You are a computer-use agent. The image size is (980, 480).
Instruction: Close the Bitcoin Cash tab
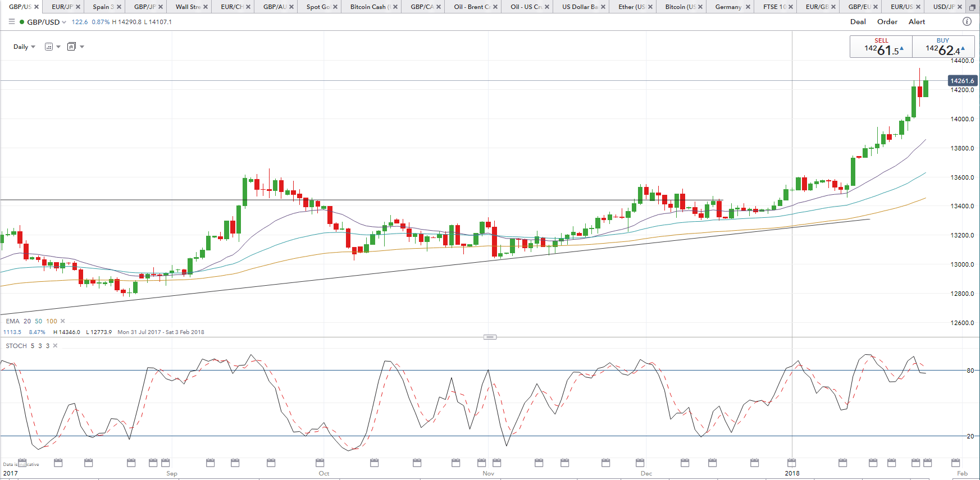[395, 7]
